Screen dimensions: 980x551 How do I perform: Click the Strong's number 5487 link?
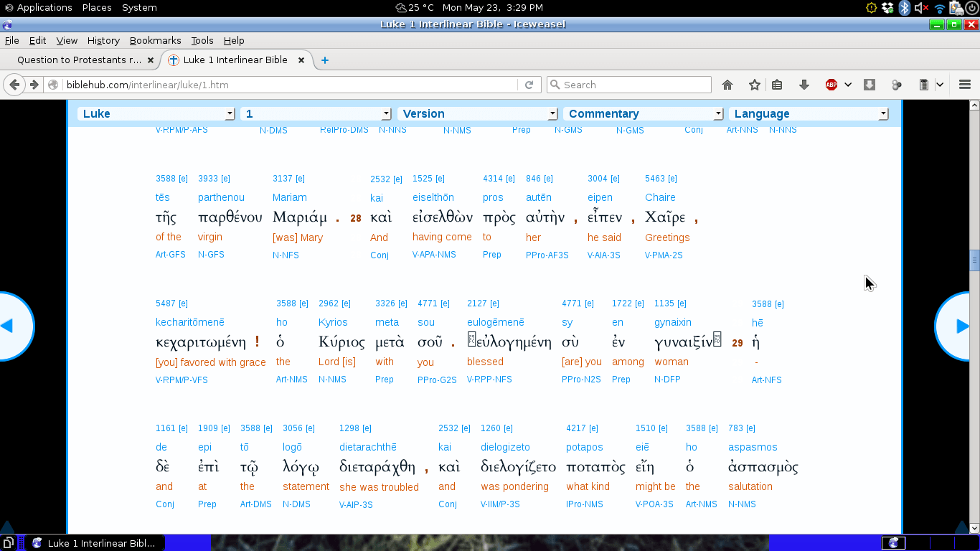[165, 303]
